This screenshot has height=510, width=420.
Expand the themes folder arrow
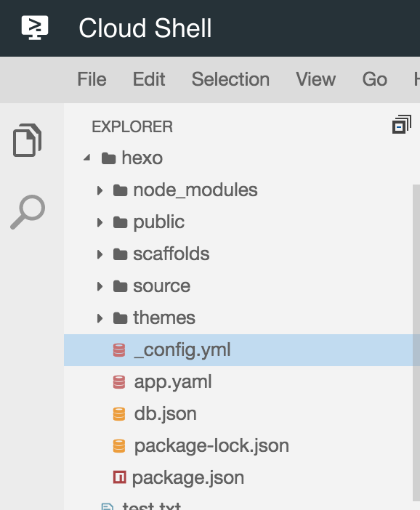pyautogui.click(x=100, y=318)
